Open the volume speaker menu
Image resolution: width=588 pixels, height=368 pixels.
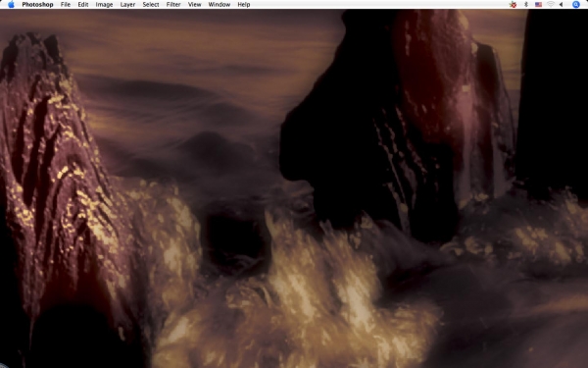[x=561, y=5]
